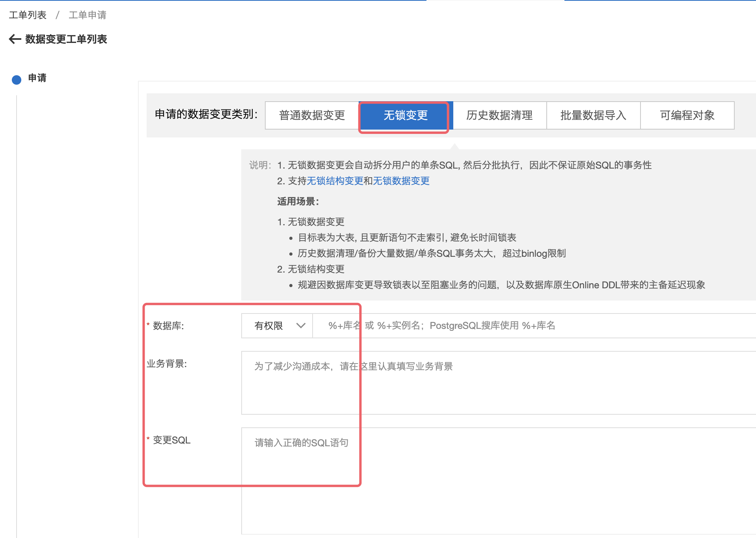Image resolution: width=756 pixels, height=538 pixels.
Task: Click the 目标表为大表 bullet text
Action: pyautogui.click(x=407, y=237)
